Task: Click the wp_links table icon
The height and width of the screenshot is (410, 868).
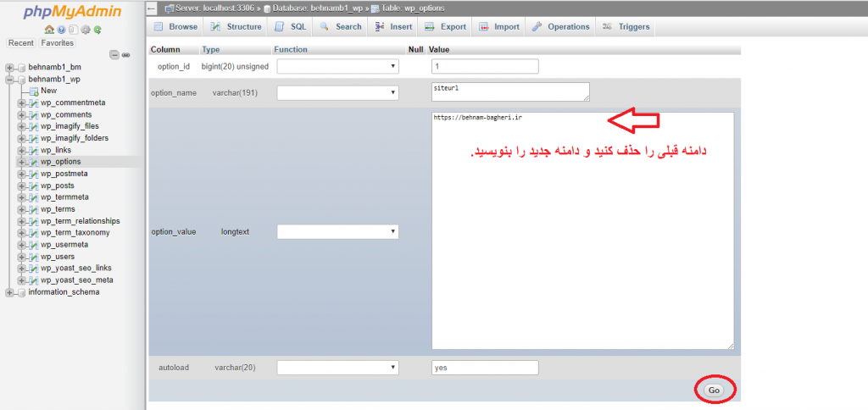Action: coord(34,150)
